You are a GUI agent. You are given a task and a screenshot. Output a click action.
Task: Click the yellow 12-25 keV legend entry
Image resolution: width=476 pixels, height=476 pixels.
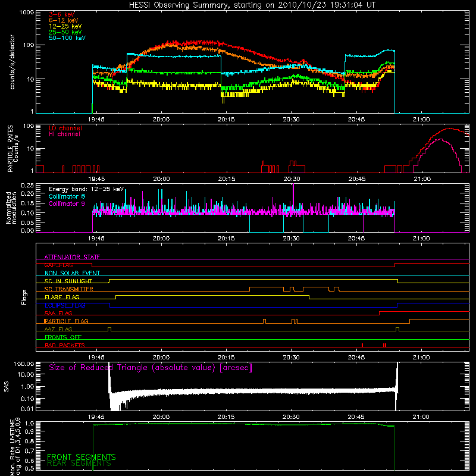65,26
